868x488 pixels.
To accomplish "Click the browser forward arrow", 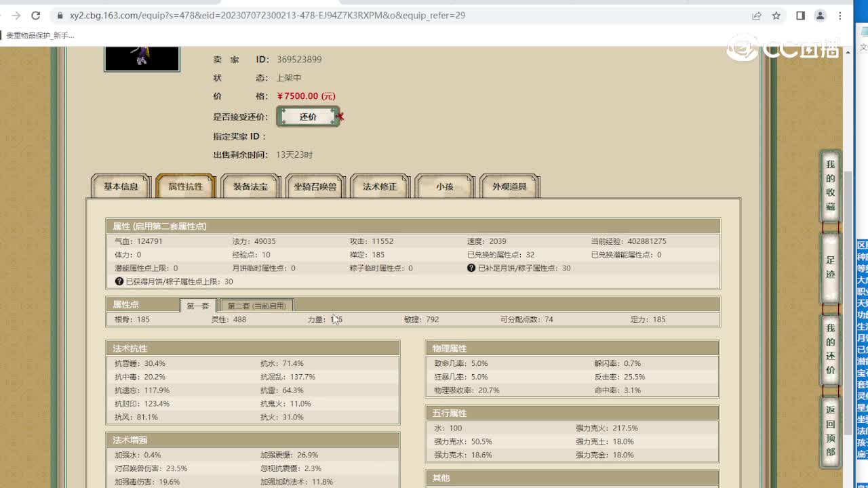I will 16,16.
